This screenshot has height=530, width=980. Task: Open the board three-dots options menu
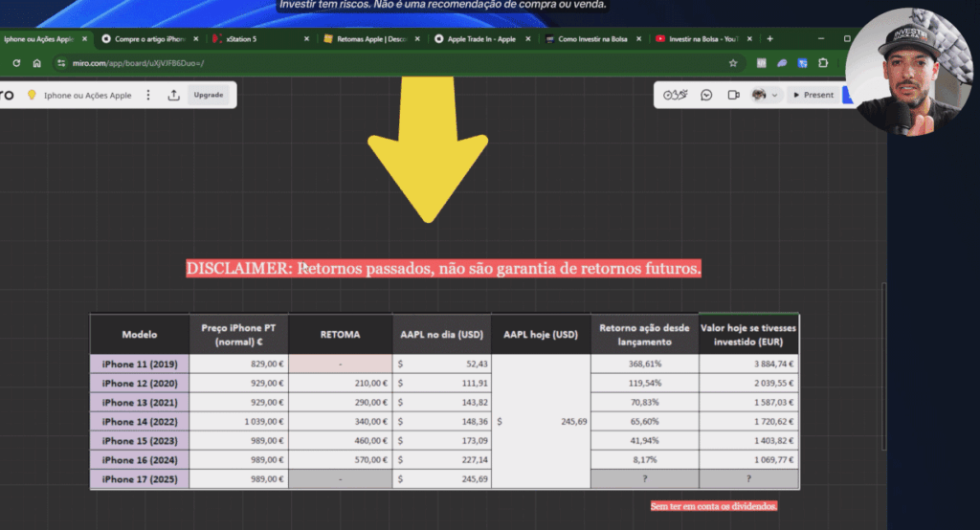pos(148,95)
